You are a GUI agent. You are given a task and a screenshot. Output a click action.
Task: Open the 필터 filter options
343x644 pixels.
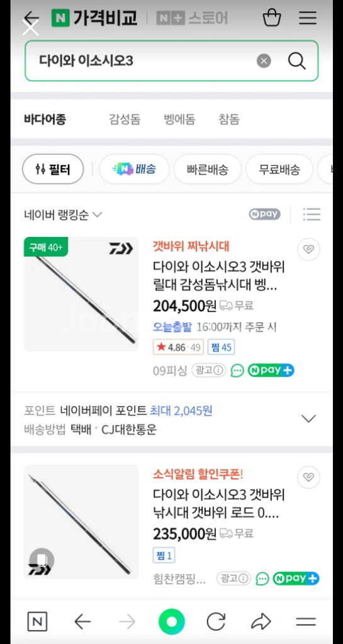[53, 169]
